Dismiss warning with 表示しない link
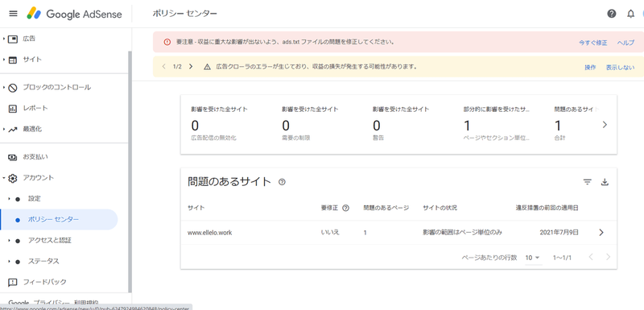Screen dimensions: 644x310 (x=620, y=68)
